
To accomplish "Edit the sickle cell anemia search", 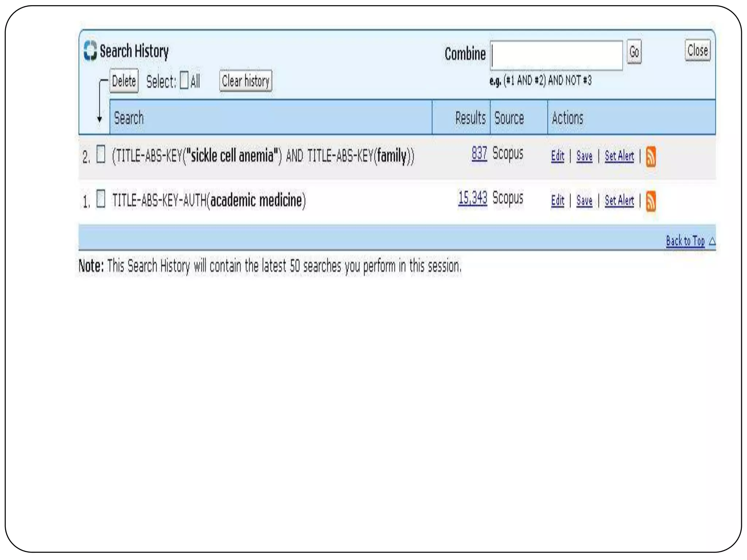I will click(557, 156).
